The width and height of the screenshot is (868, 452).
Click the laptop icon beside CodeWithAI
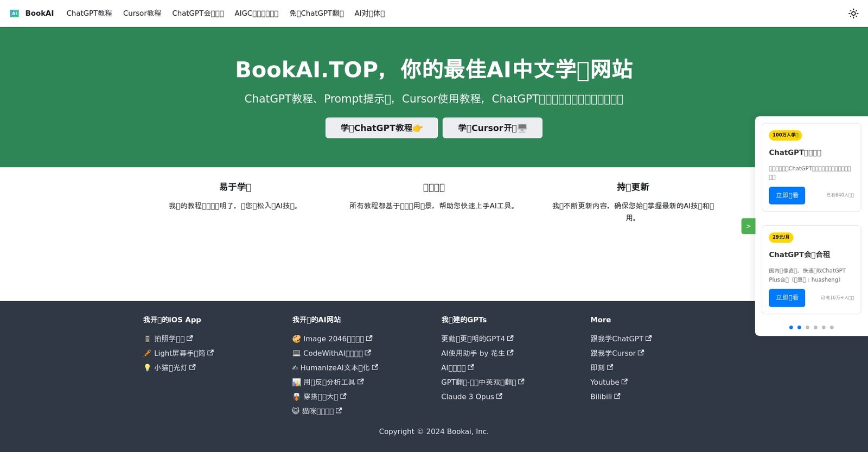tap(296, 353)
